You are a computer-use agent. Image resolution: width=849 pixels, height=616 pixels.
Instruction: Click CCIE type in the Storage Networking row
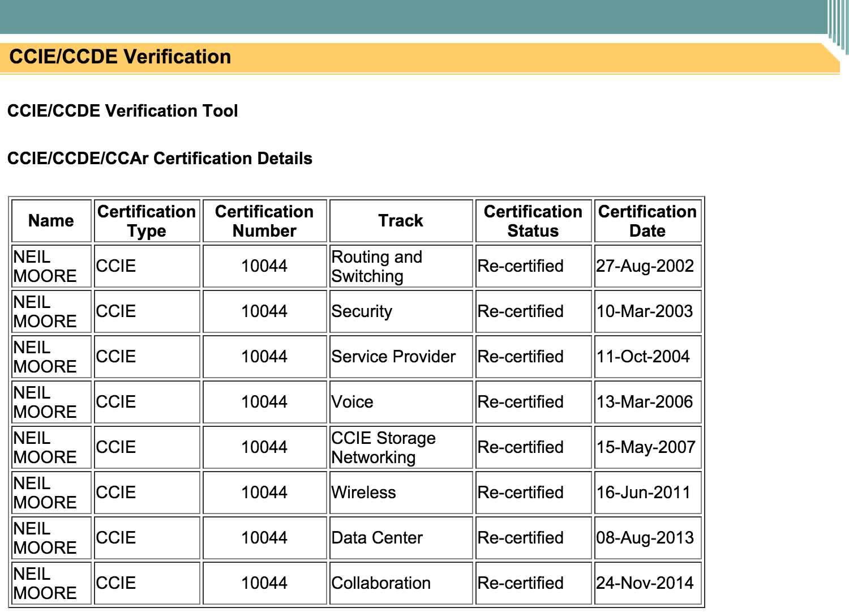point(116,447)
